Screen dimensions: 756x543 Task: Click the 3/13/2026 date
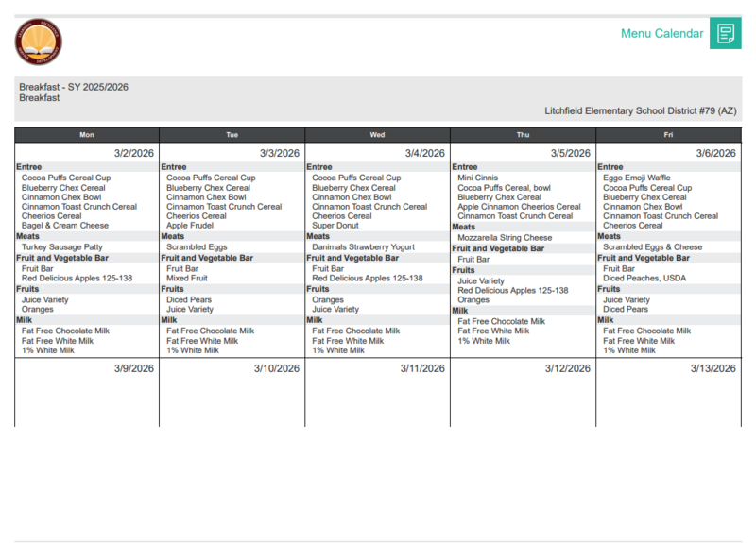tap(713, 368)
